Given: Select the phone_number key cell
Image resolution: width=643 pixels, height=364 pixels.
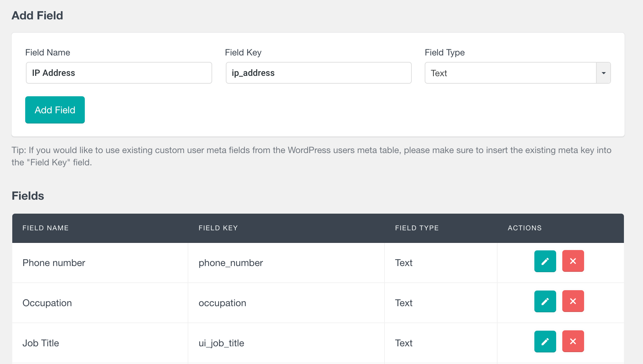Looking at the screenshot, I should 231,263.
